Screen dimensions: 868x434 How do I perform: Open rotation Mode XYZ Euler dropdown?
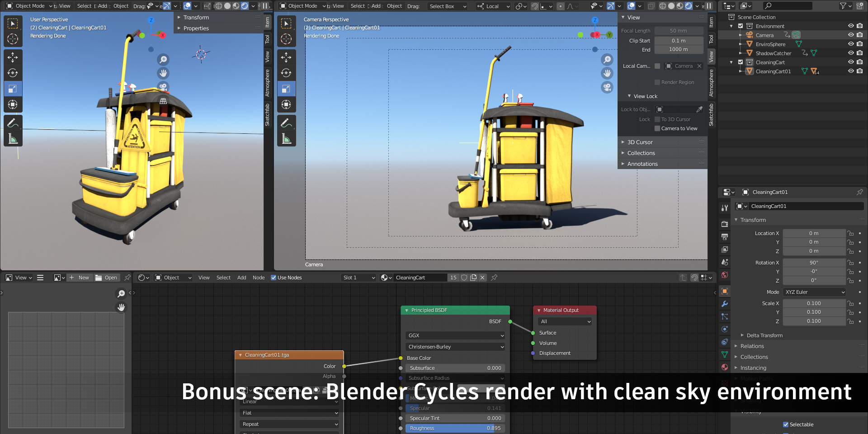click(x=814, y=292)
